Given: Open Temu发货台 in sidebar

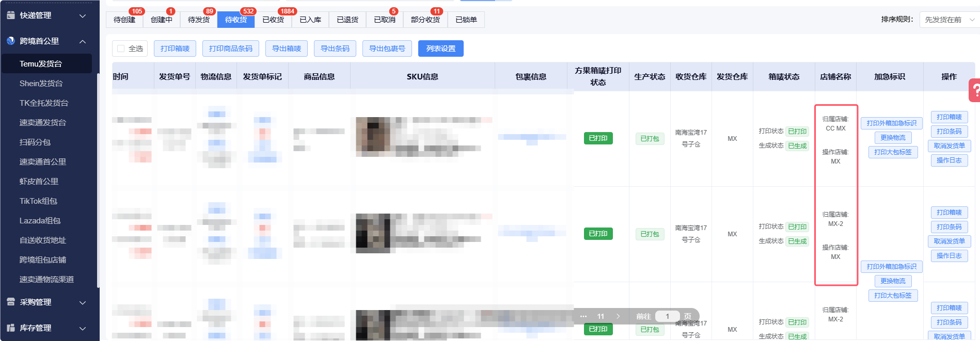Looking at the screenshot, I should (x=46, y=63).
